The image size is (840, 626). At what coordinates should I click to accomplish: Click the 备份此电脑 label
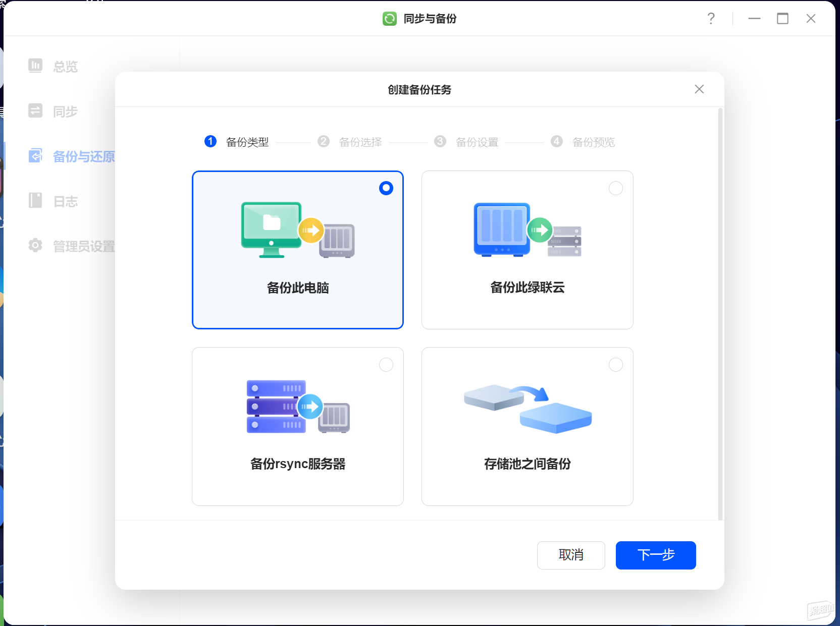point(298,288)
